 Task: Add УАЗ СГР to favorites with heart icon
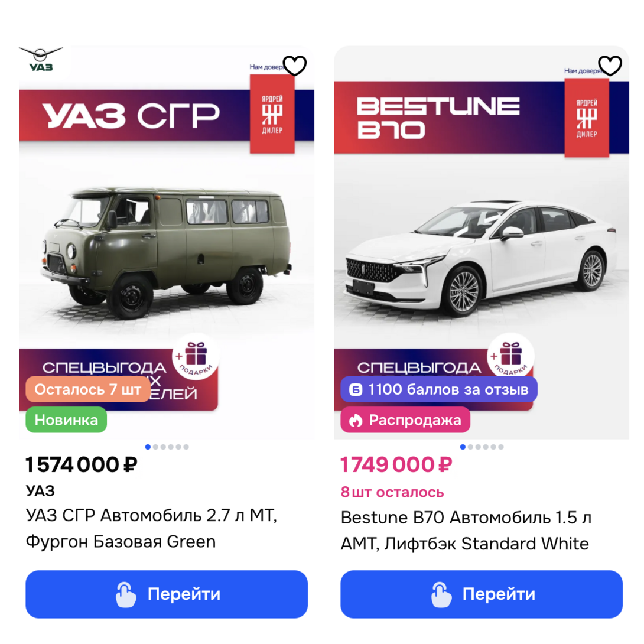coord(295,66)
